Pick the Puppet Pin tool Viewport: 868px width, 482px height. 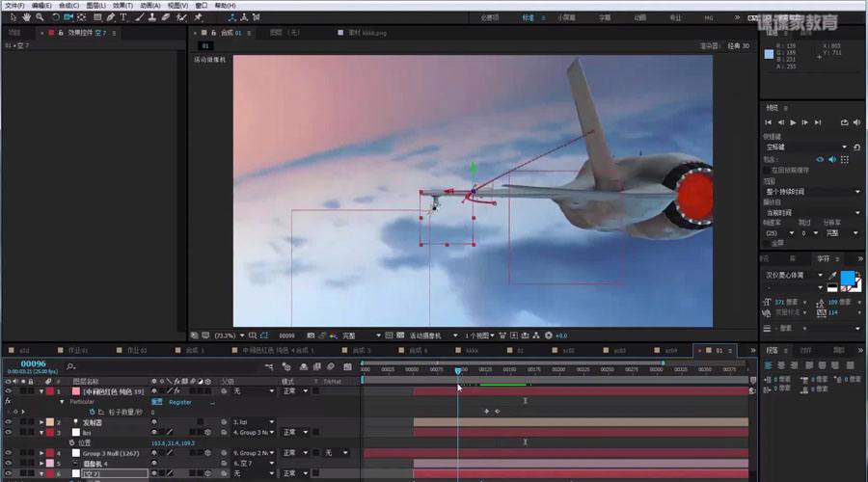pos(198,16)
